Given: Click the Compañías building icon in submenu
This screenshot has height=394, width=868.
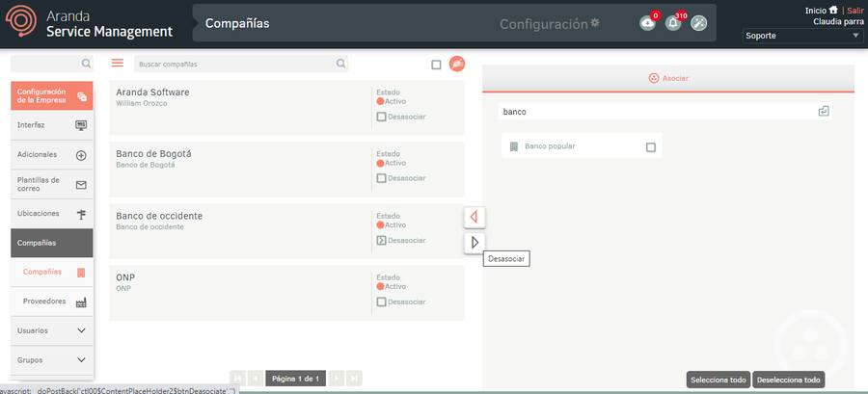Looking at the screenshot, I should [81, 273].
